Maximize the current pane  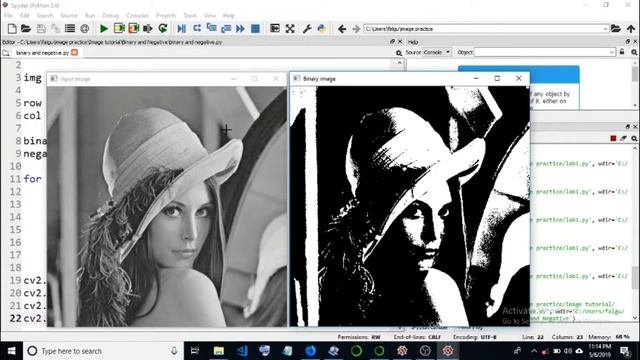(x=275, y=29)
